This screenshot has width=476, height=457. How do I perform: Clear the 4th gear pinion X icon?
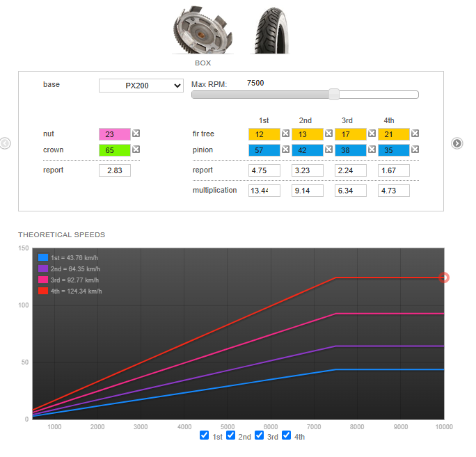coord(415,150)
